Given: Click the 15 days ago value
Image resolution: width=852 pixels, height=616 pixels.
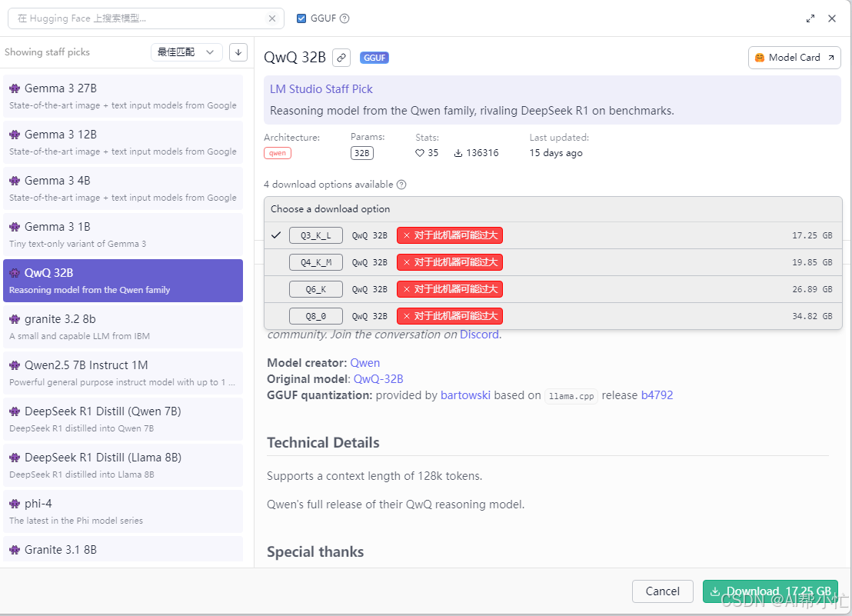Looking at the screenshot, I should [556, 153].
